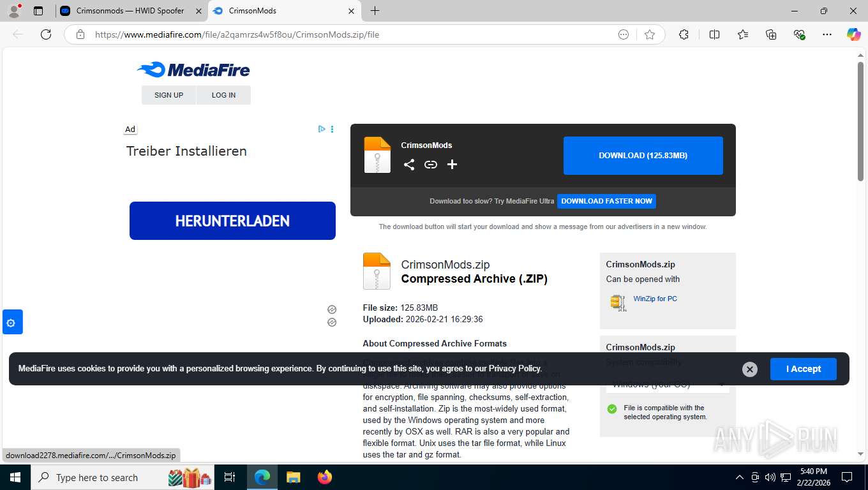This screenshot has height=490, width=868.
Task: Open Microsoft Edge from taskbar
Action: point(262,477)
